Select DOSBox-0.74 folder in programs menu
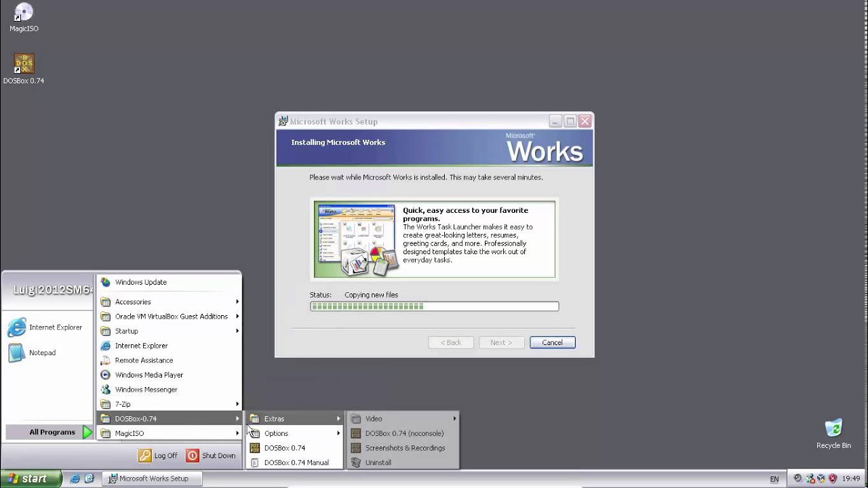This screenshot has width=868, height=488. 170,419
